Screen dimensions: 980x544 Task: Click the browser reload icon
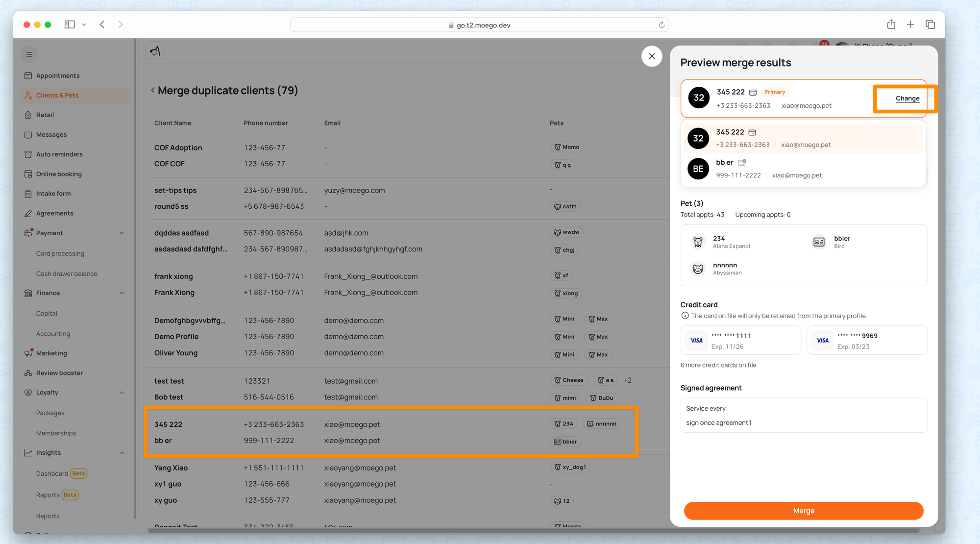point(661,25)
